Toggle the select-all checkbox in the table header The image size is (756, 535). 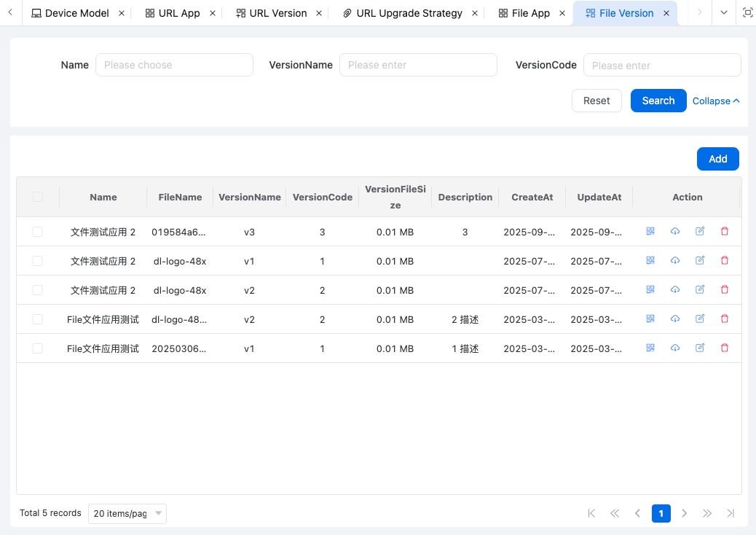tap(38, 197)
